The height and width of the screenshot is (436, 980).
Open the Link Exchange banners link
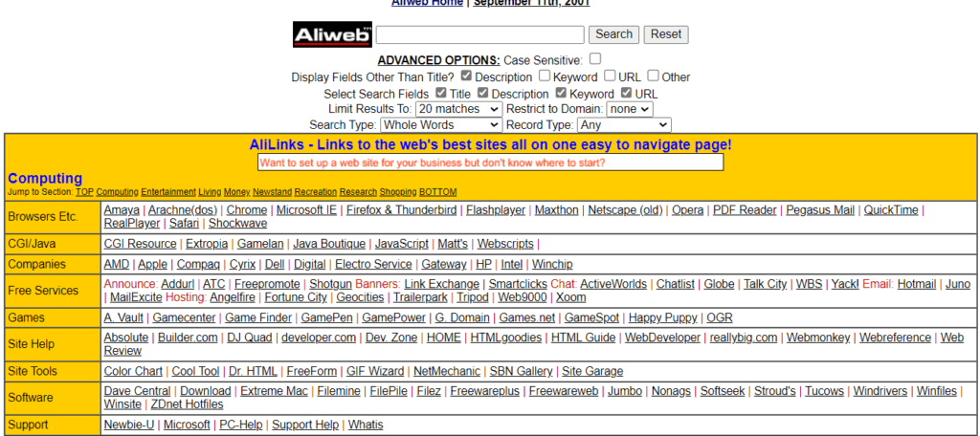[x=441, y=285]
